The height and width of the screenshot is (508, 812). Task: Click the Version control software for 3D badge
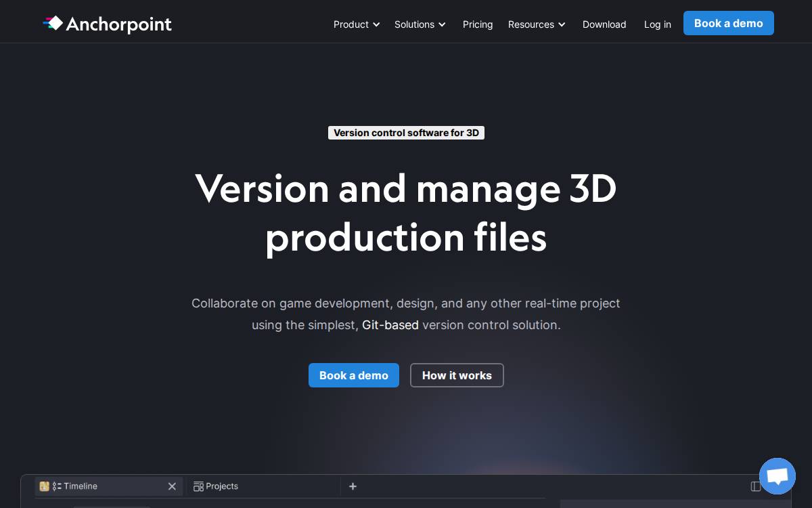(x=406, y=133)
